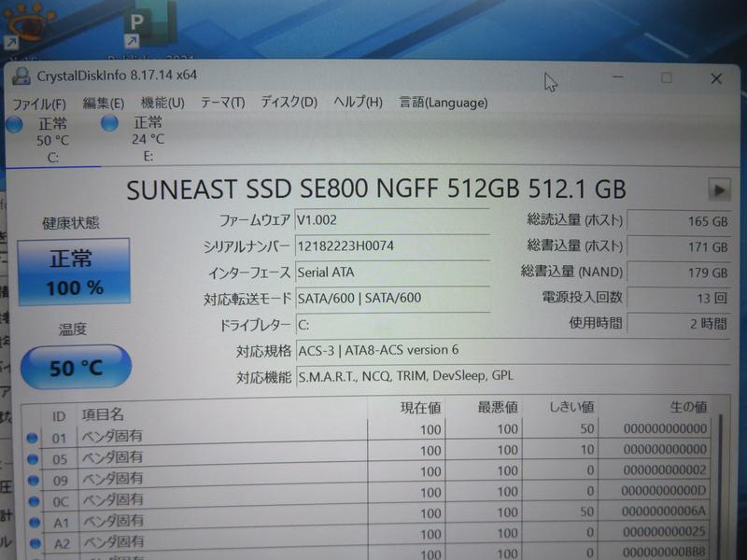Open the ディスク(D) menu
Image resolution: width=747 pixels, height=560 pixels.
289,102
